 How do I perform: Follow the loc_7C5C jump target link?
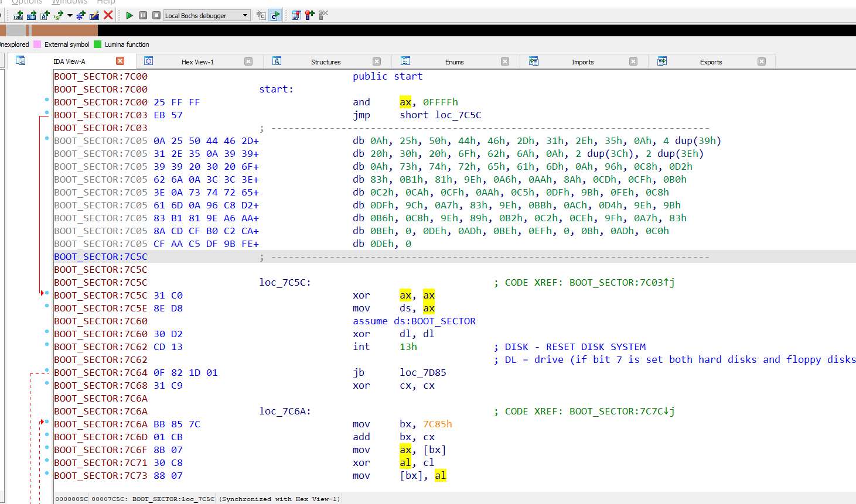click(458, 115)
